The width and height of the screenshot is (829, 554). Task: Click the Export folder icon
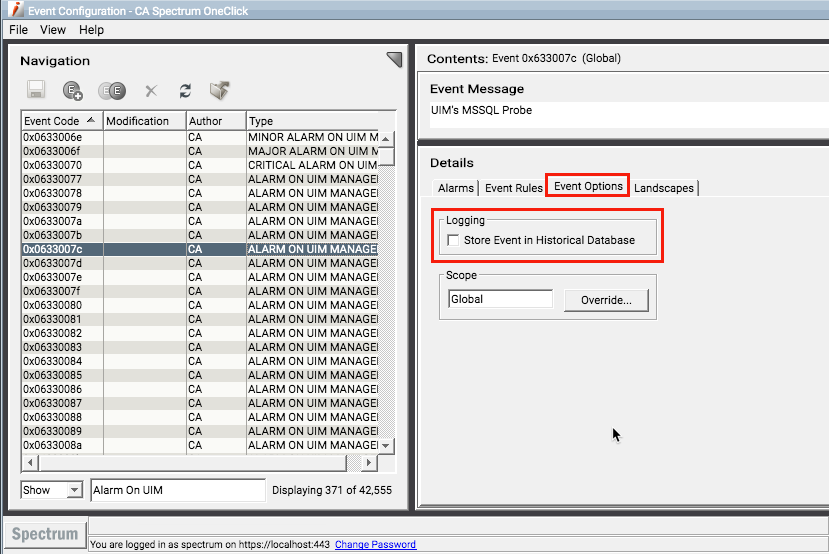pyautogui.click(x=220, y=91)
